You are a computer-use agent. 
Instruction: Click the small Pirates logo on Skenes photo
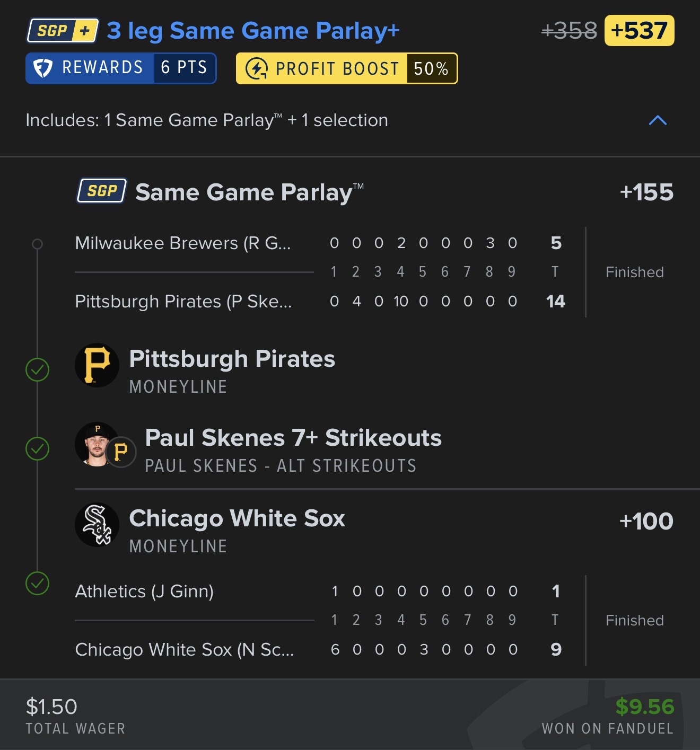[x=121, y=452]
